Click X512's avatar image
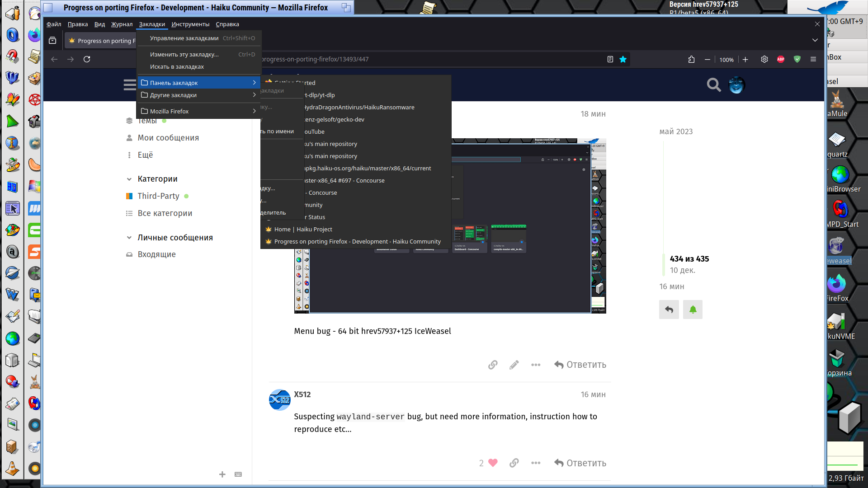The width and height of the screenshot is (868, 488). click(280, 400)
